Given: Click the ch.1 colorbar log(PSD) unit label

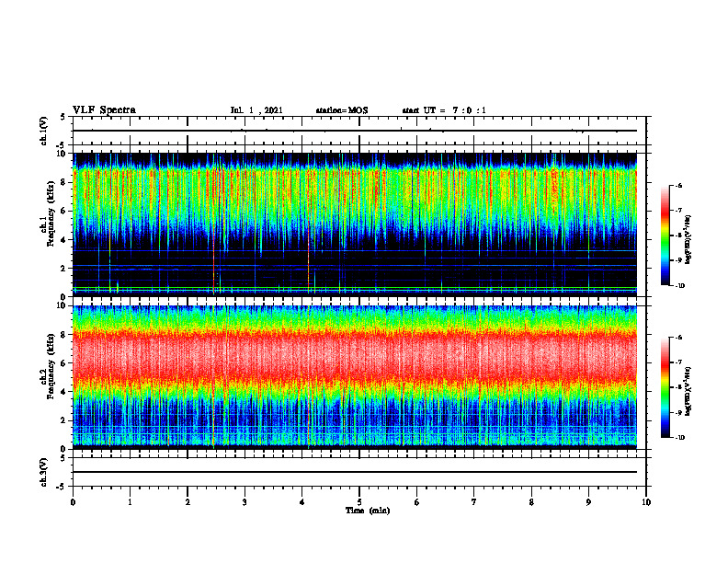Looking at the screenshot, I should coord(688,240).
